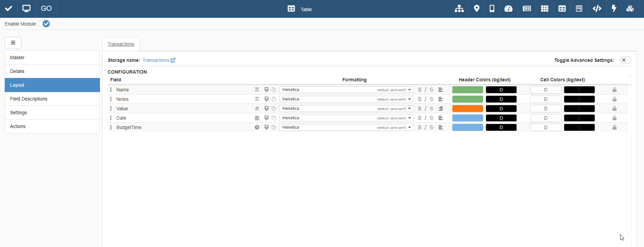Select Master in the sidebar menu
The image size is (644, 247).
[x=52, y=57]
